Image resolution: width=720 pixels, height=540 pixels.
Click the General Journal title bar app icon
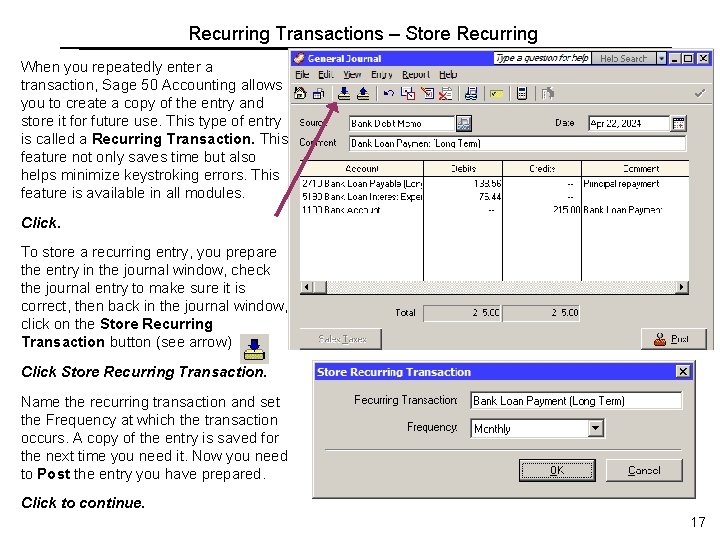(x=299, y=58)
